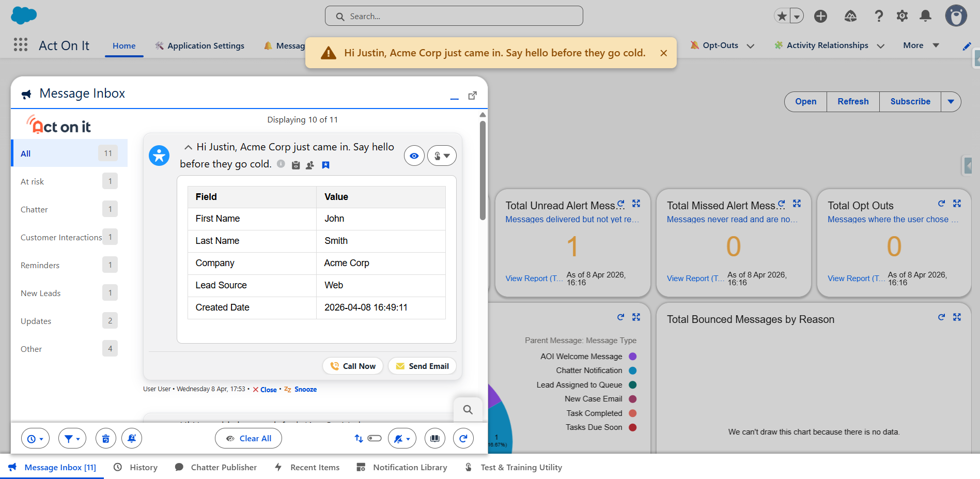Collapse the Acme Corp message with its chevron

[188, 147]
